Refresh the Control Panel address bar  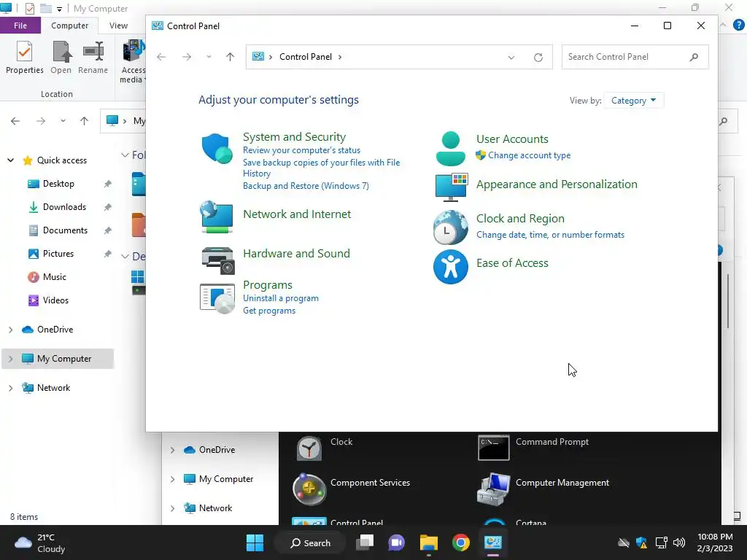pyautogui.click(x=538, y=57)
